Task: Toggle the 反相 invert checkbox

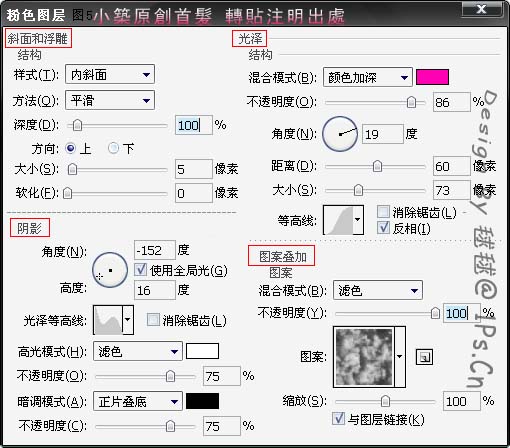Action: tap(383, 228)
